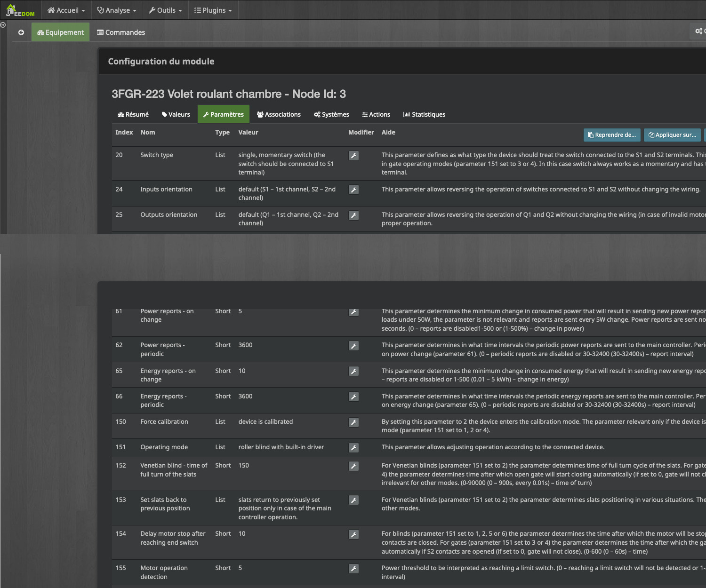The image size is (706, 588).
Task: Edit Operating mode parameter wrench
Action: [353, 448]
